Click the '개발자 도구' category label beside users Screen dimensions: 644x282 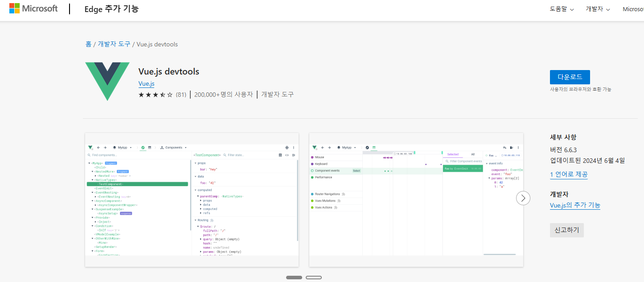click(x=278, y=95)
